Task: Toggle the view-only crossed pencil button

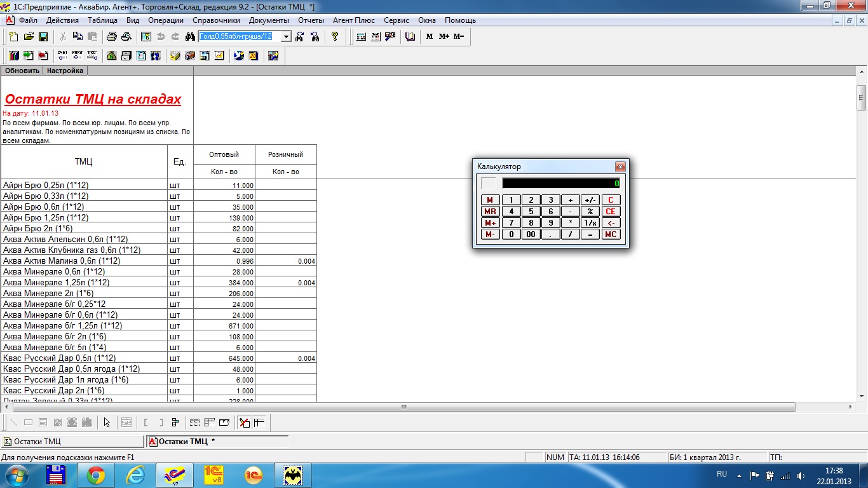Action: (244, 422)
